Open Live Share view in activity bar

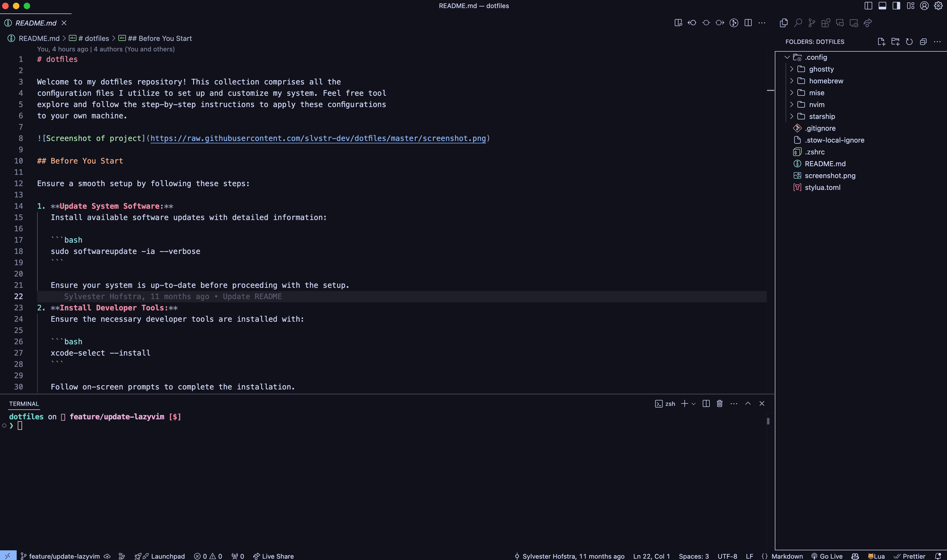point(868,23)
